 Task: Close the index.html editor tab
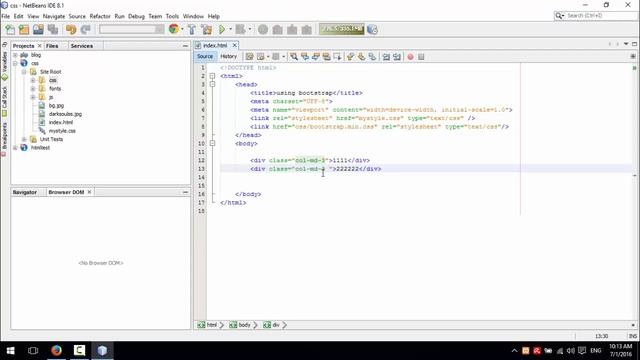[234, 45]
